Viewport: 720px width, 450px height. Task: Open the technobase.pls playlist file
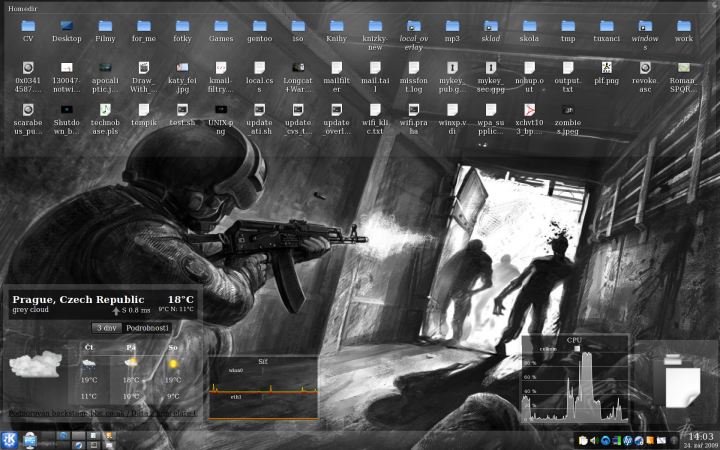[105, 108]
